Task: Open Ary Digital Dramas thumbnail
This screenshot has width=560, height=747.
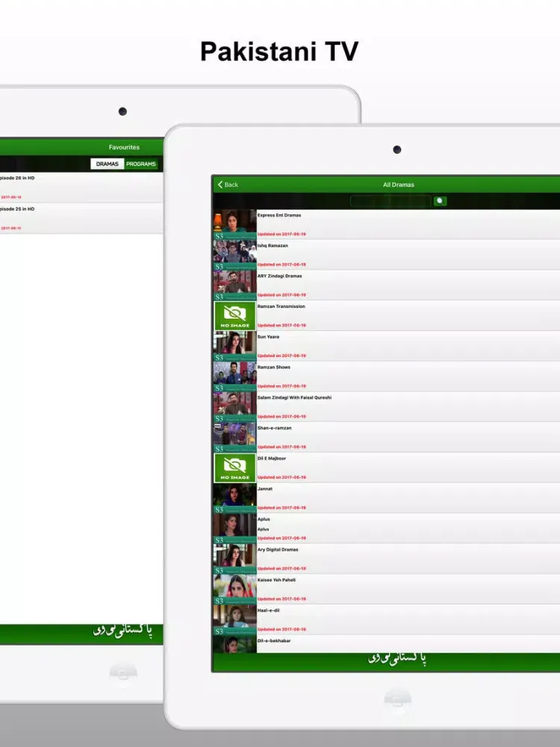Action: point(234,559)
